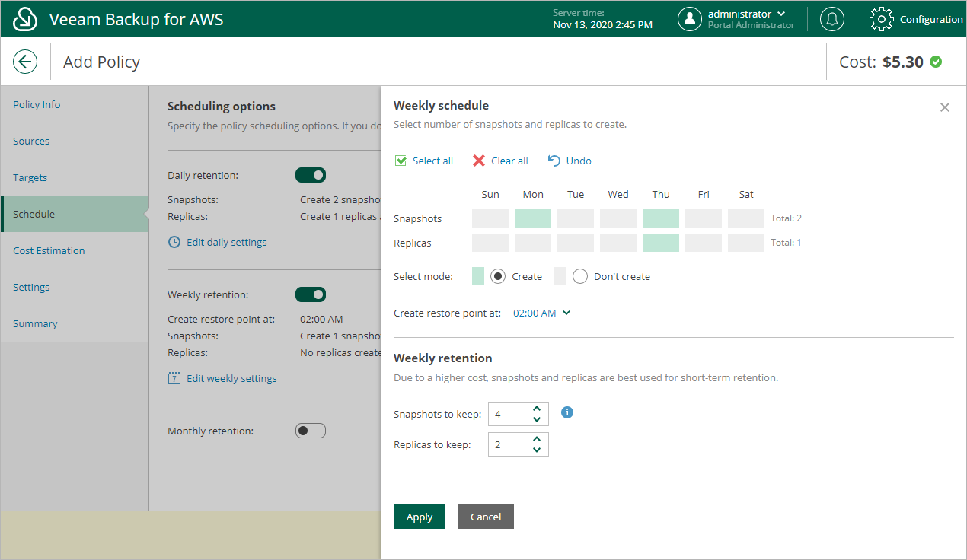Image resolution: width=967 pixels, height=560 pixels.
Task: Open the notifications bell icon
Action: point(831,19)
